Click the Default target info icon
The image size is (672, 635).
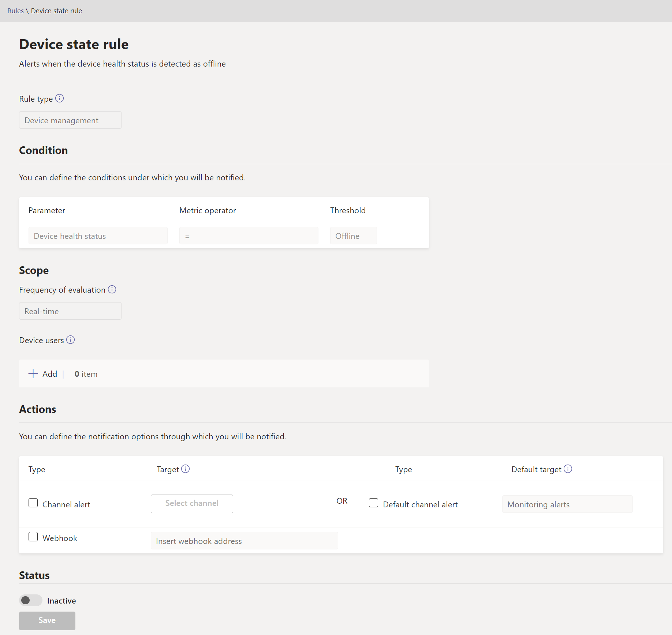568,469
